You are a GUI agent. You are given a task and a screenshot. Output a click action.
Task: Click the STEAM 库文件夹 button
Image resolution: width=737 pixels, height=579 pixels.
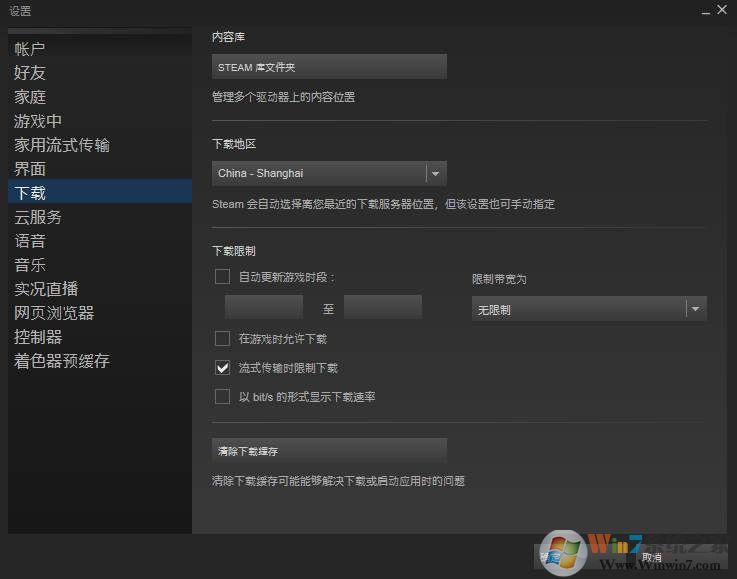[x=329, y=67]
